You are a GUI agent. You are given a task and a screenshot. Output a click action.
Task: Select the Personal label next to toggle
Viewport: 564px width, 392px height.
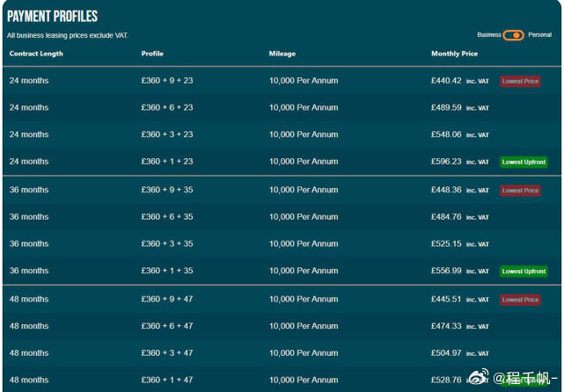pyautogui.click(x=539, y=35)
